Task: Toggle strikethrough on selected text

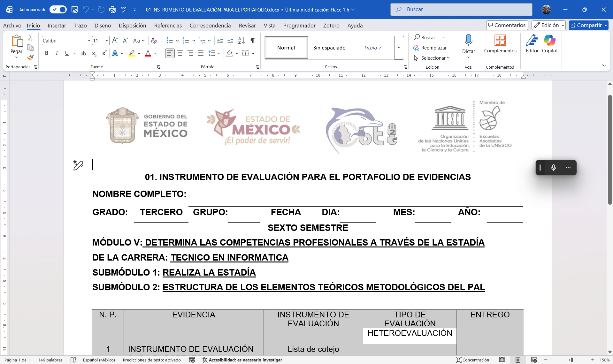Action: [x=83, y=53]
